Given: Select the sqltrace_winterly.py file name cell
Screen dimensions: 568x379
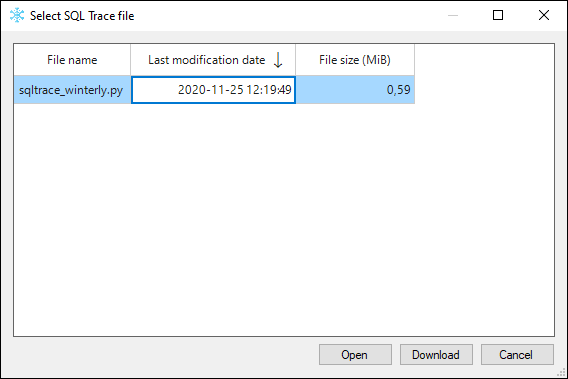Looking at the screenshot, I should point(72,89).
